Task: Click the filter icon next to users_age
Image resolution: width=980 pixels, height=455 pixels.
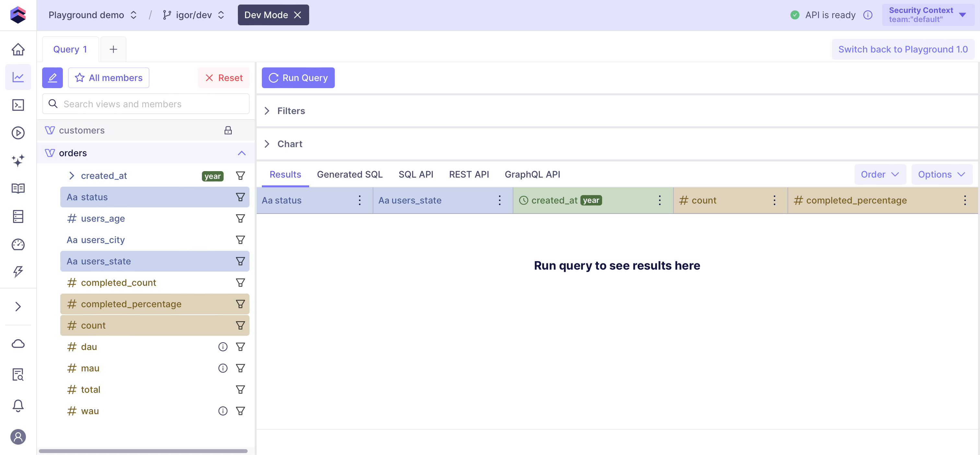Action: click(x=240, y=218)
